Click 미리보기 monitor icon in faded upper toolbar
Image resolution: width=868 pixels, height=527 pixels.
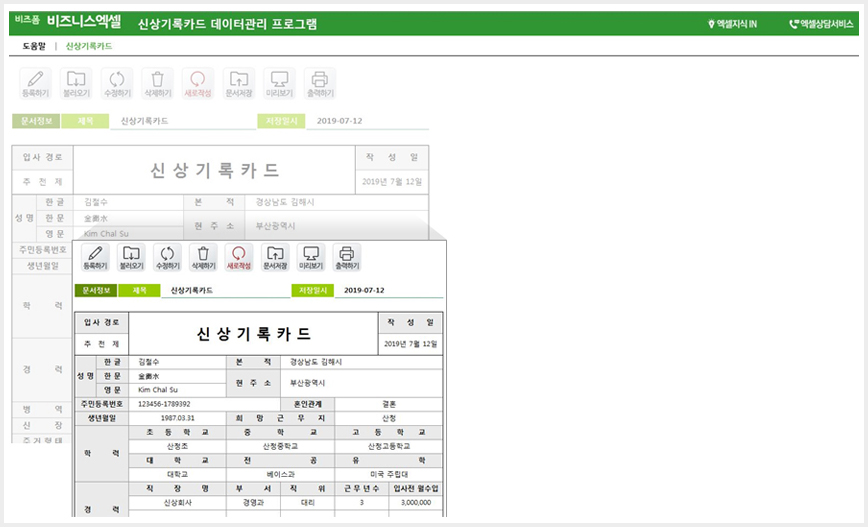(x=280, y=84)
